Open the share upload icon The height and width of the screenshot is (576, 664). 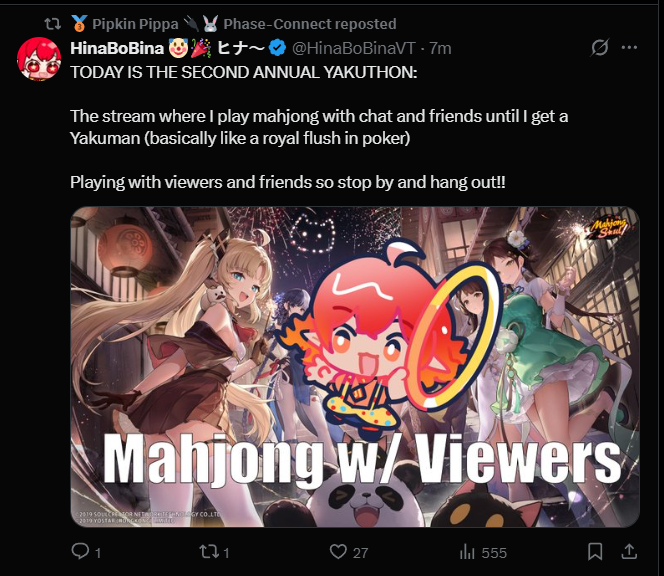point(629,551)
